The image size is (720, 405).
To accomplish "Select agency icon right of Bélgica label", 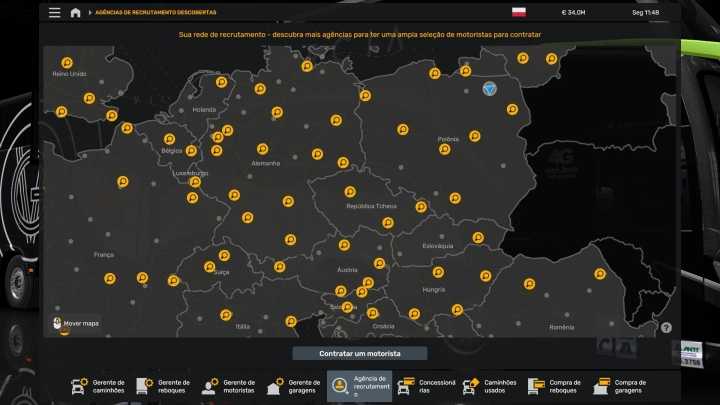I will (191, 151).
